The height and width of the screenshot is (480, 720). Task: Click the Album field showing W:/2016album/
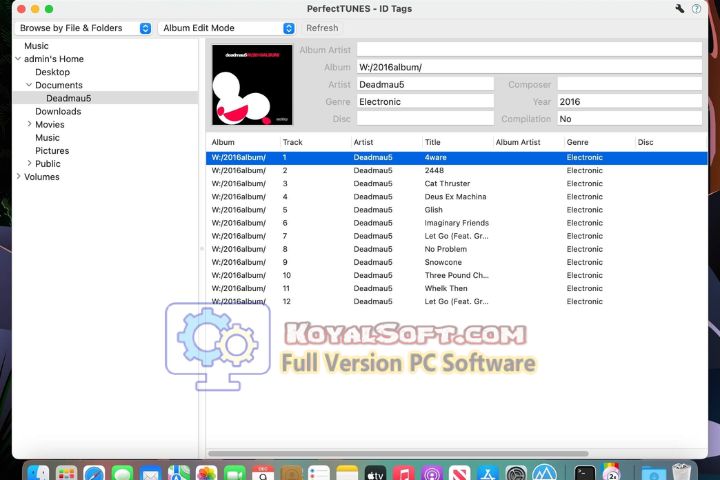pos(529,67)
